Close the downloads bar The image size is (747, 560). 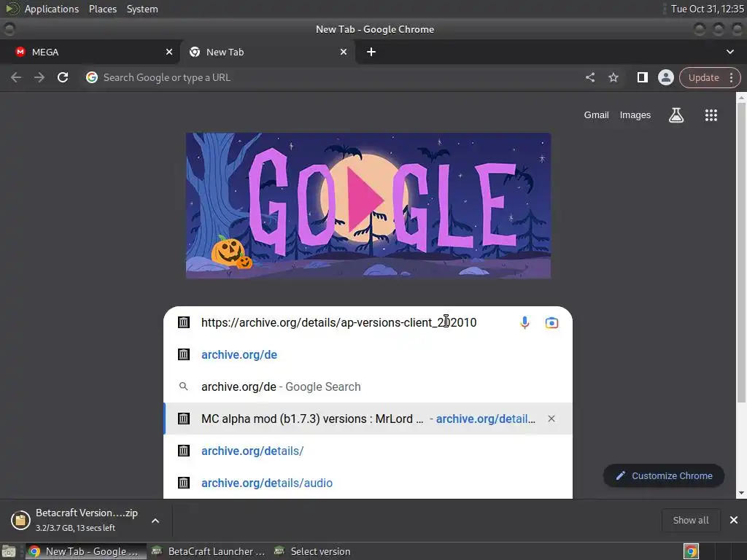tap(734, 520)
